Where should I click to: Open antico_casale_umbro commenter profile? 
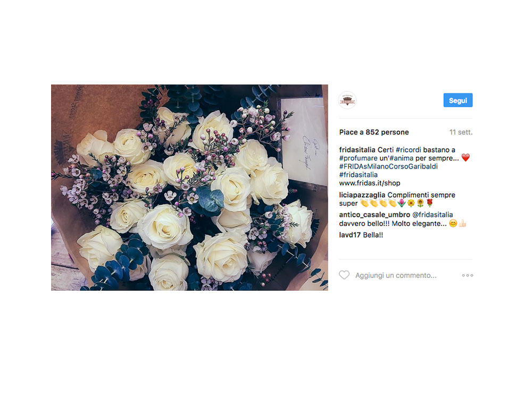point(375,215)
